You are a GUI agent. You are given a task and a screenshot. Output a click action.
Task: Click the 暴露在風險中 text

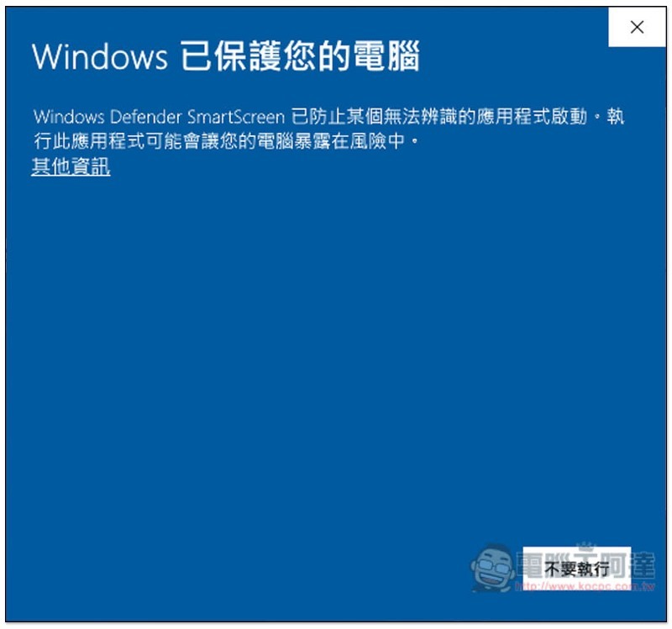click(349, 141)
